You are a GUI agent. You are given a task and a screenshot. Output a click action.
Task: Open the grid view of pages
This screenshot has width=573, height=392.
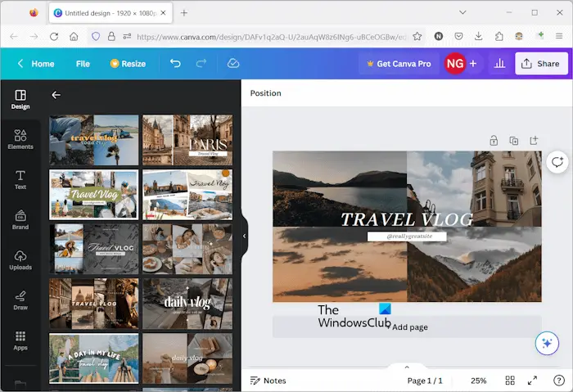coord(510,381)
